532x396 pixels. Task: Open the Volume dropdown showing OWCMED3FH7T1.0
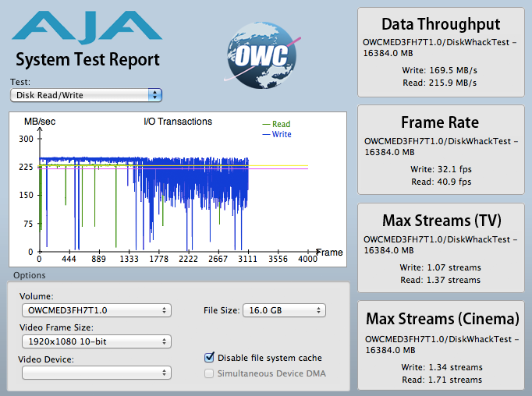[95, 310]
